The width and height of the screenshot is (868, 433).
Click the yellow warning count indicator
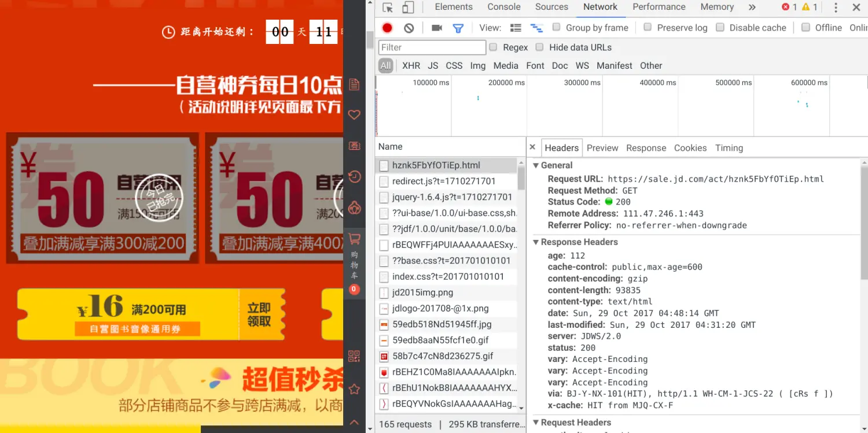(x=810, y=7)
